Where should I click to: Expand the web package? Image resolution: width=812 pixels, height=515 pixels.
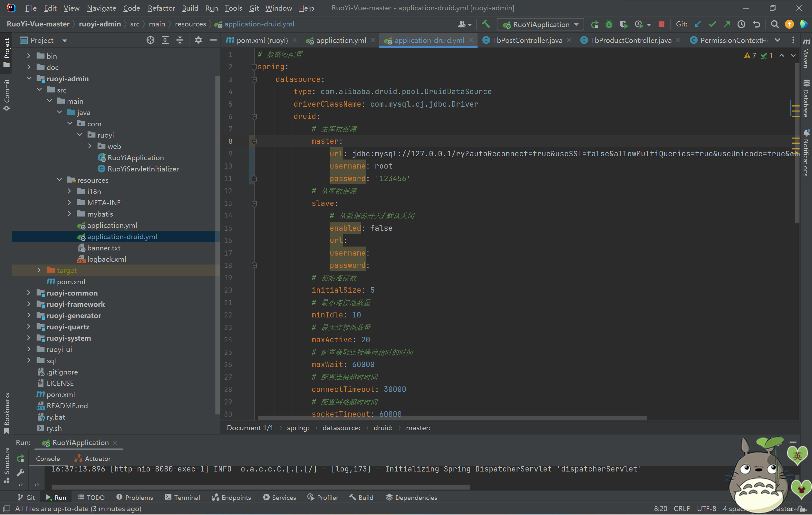[89, 146]
